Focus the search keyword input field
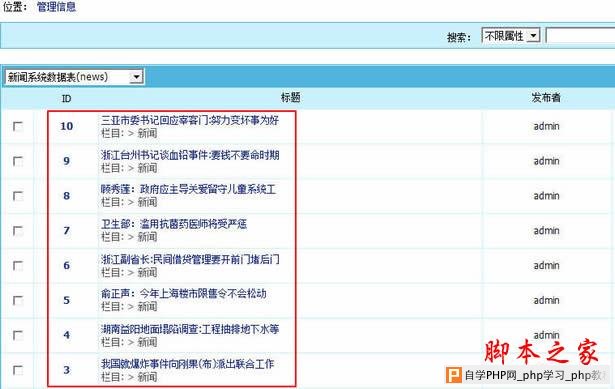This screenshot has width=615, height=389. (x=580, y=36)
